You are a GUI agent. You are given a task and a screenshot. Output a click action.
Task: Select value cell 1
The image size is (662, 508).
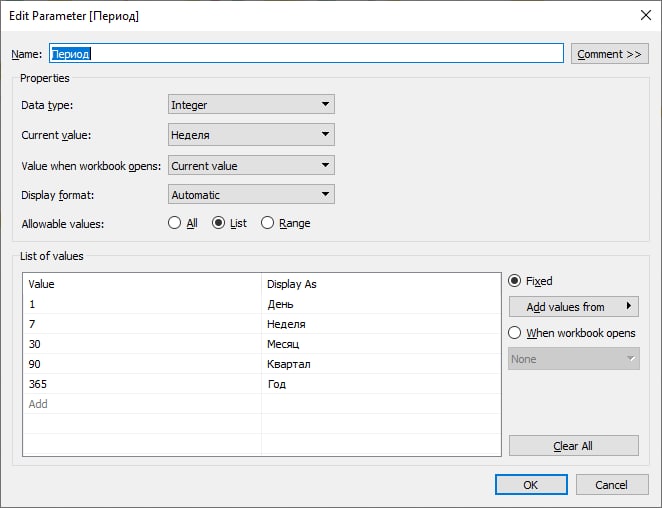click(x=143, y=304)
